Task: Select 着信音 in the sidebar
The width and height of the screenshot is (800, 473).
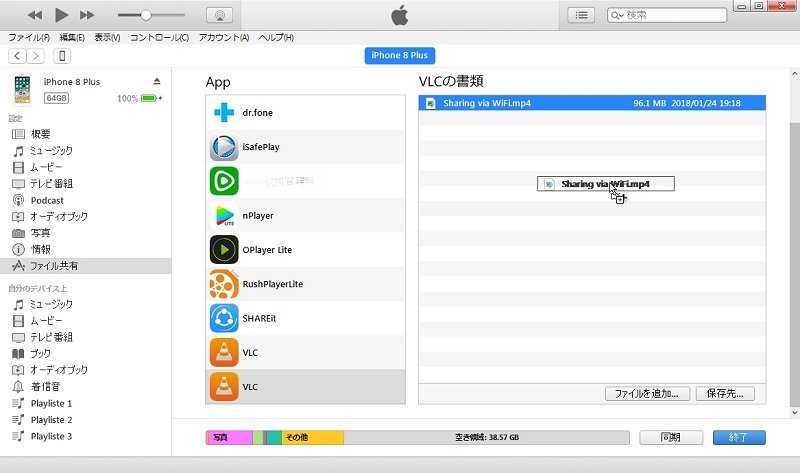Action: pyautogui.click(x=86, y=387)
